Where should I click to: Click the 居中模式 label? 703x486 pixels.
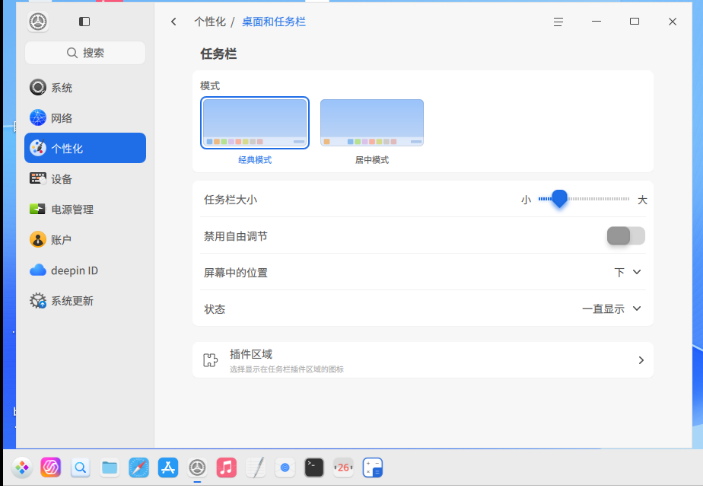click(372, 160)
